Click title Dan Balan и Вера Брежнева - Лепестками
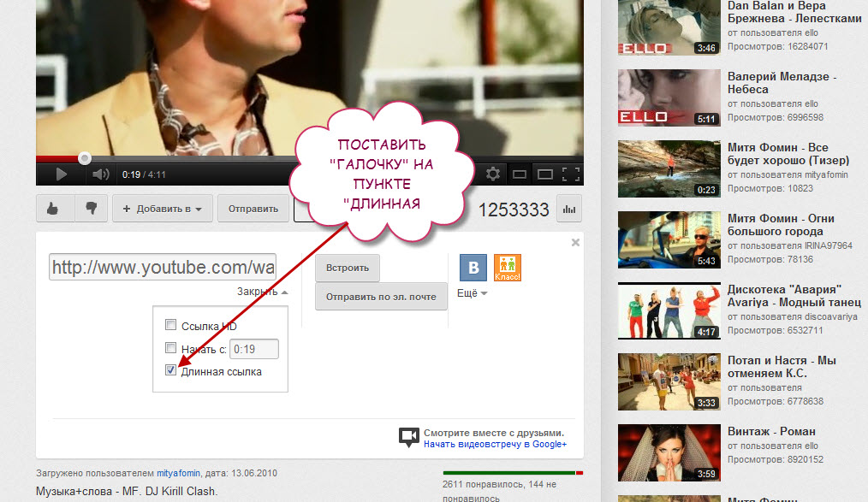The width and height of the screenshot is (868, 502). (x=794, y=12)
